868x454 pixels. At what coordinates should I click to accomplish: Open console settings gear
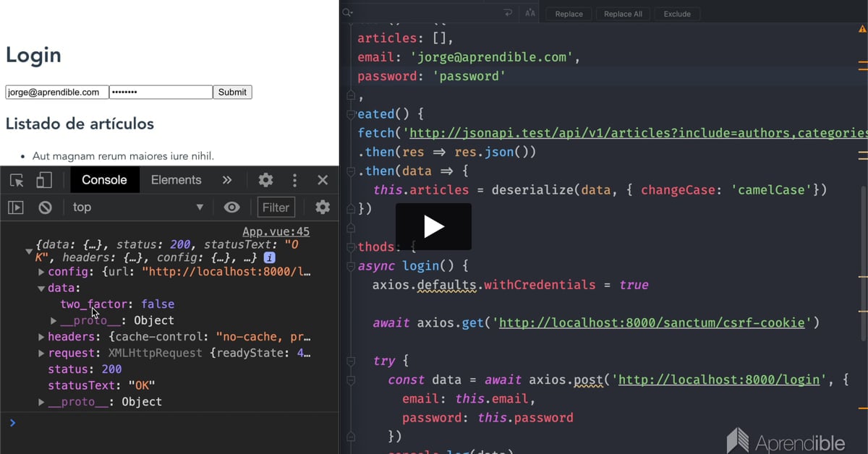tap(323, 207)
